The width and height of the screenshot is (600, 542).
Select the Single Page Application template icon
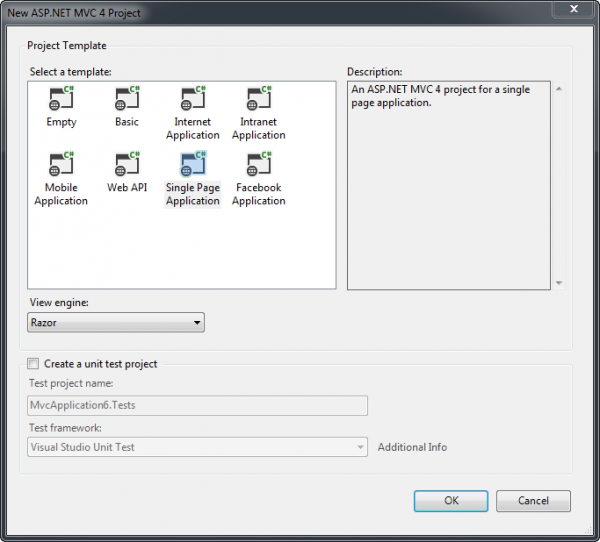193,164
